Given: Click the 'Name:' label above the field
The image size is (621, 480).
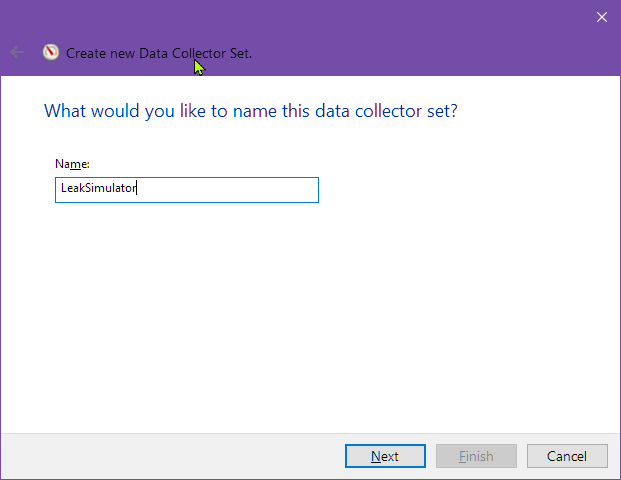Looking at the screenshot, I should [72, 163].
